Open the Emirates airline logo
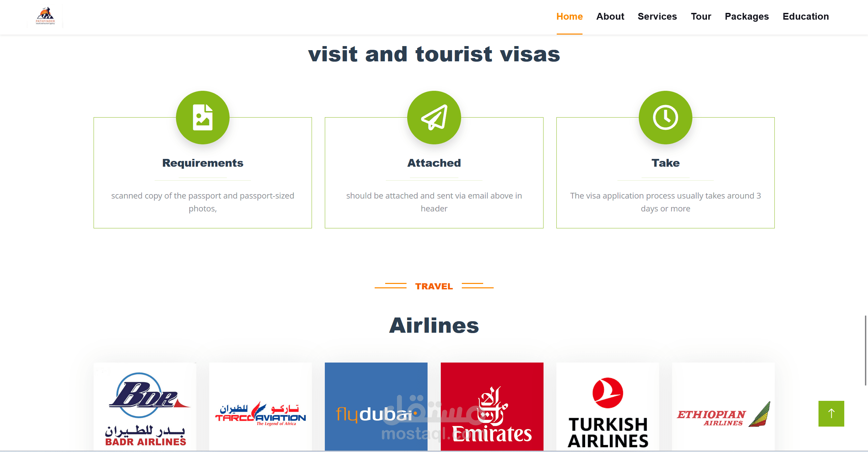868x452 pixels. pos(492,407)
